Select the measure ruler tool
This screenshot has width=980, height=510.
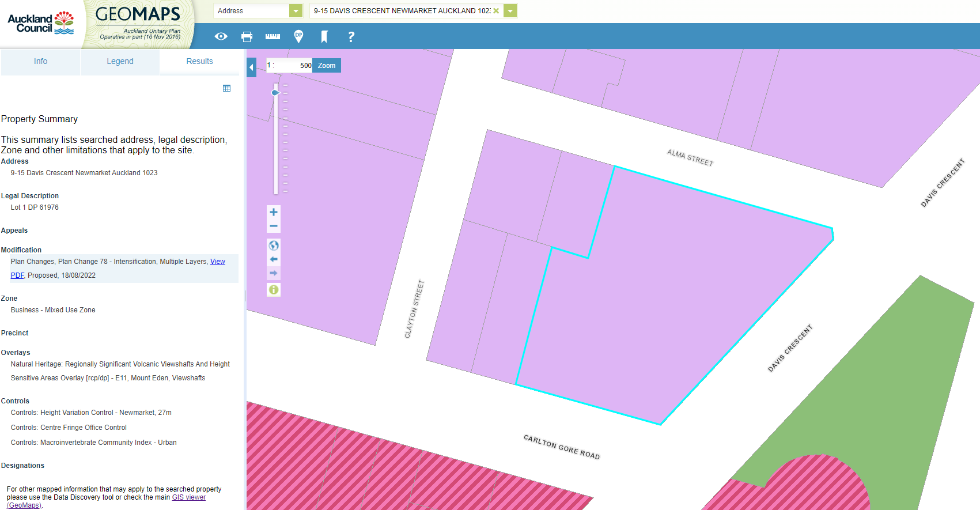(x=273, y=36)
